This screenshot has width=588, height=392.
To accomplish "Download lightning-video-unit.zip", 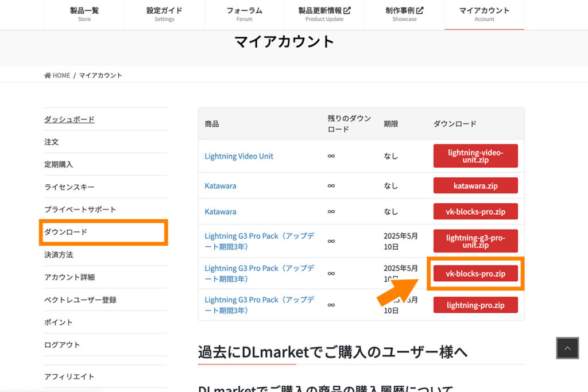I will (x=475, y=156).
